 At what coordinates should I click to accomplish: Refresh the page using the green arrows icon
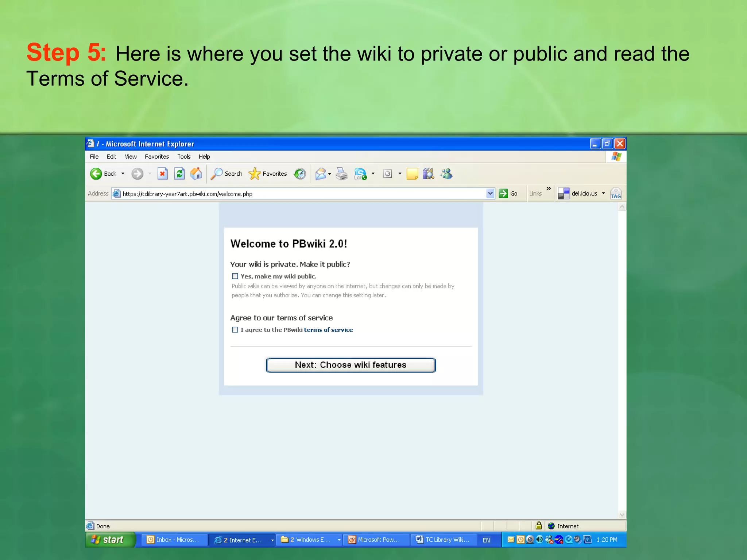click(179, 174)
